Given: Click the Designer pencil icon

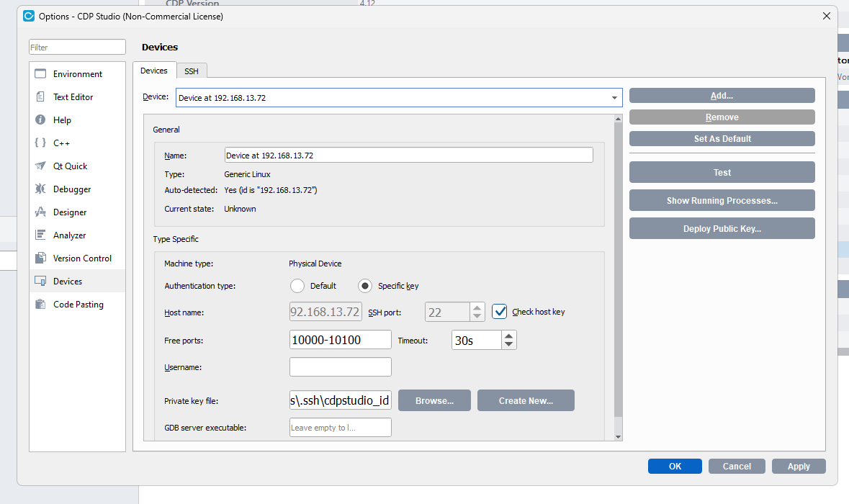Looking at the screenshot, I should pyautogui.click(x=40, y=212).
